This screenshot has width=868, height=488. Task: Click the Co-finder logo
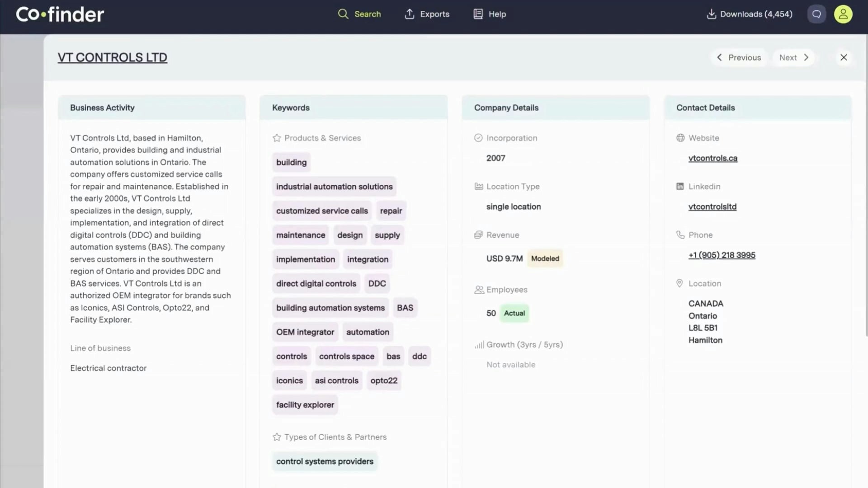[60, 14]
